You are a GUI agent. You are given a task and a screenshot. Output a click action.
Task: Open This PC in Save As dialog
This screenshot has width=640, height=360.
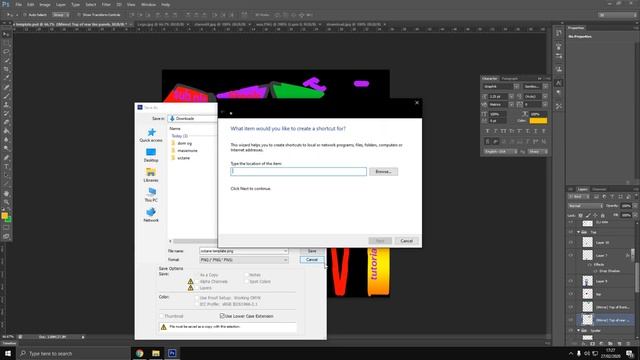point(151,195)
